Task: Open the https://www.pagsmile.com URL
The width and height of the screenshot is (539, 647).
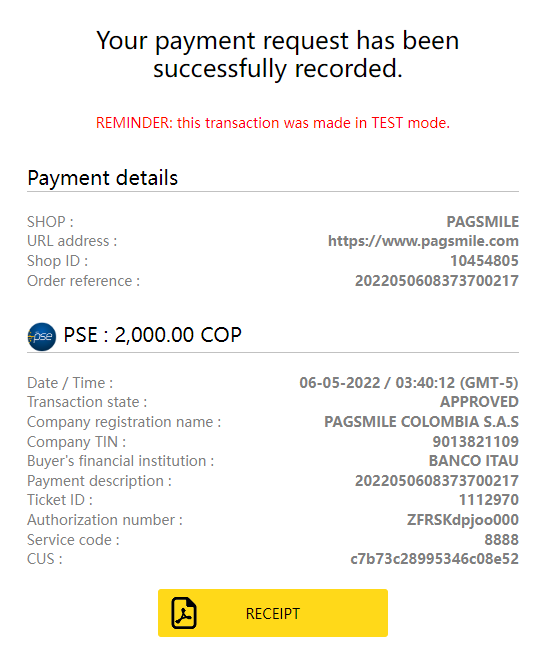Action: (423, 241)
